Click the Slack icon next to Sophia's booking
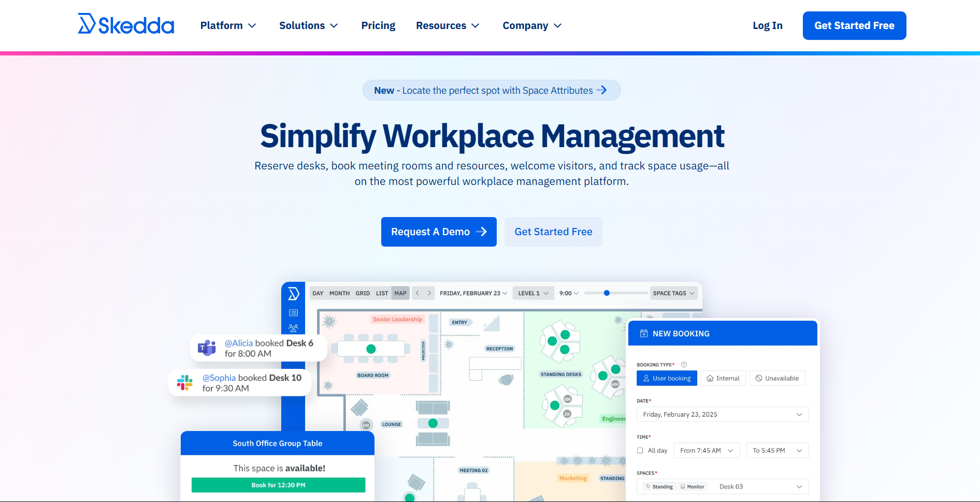The image size is (980, 502). pyautogui.click(x=184, y=382)
